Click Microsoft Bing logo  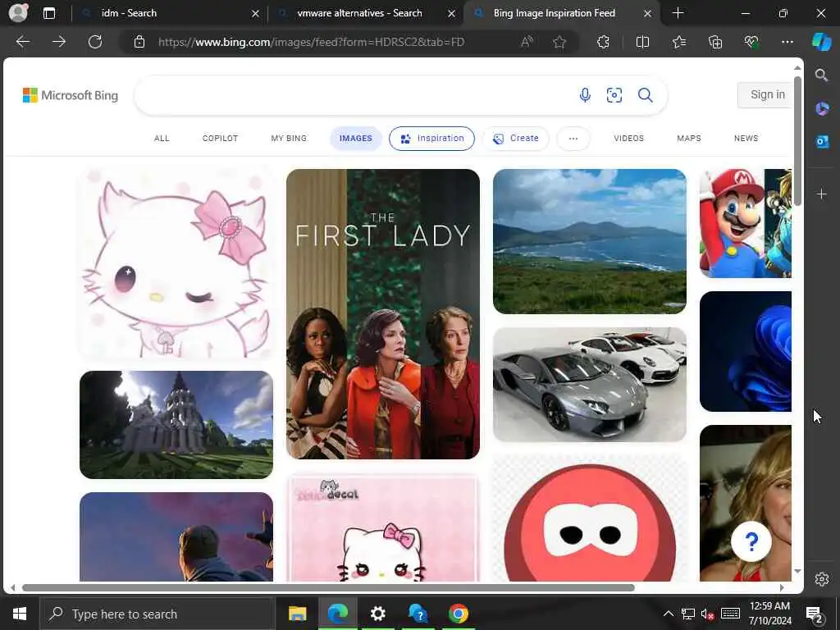[x=71, y=95]
